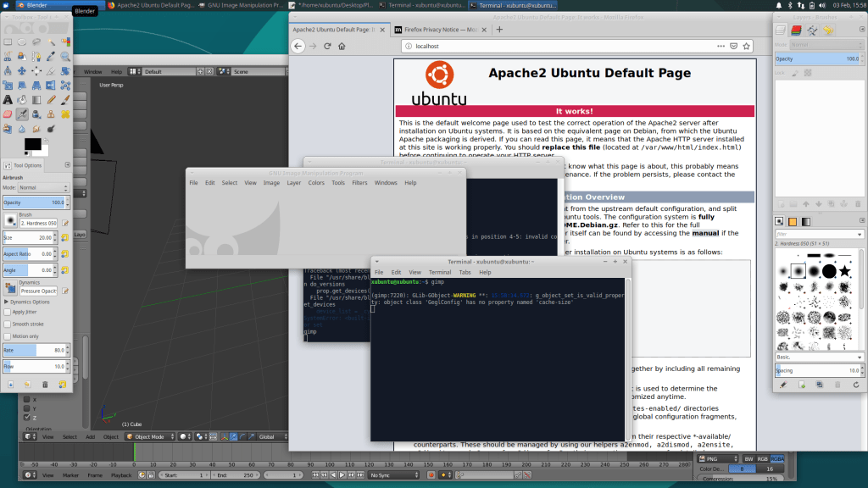Image resolution: width=868 pixels, height=488 pixels.
Task: Check the Smooth stroke option
Action: click(8, 324)
